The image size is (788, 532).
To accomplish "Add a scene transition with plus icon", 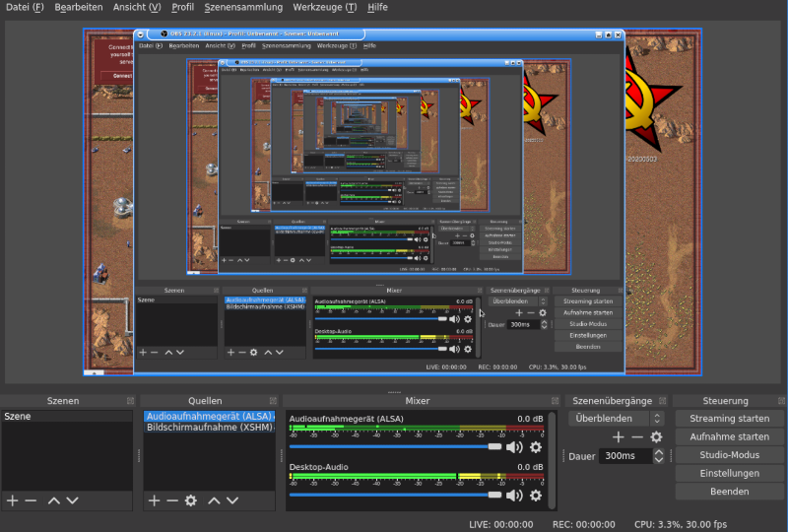I will (619, 437).
